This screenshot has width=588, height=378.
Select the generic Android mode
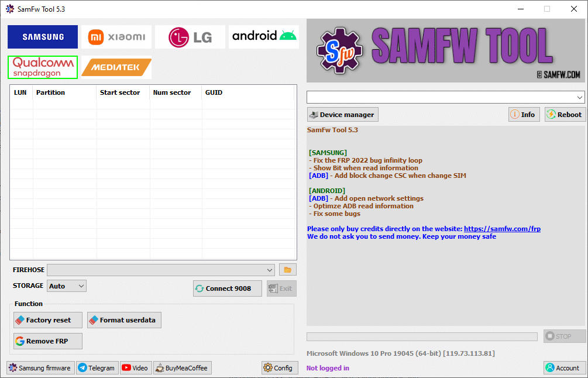[263, 36]
